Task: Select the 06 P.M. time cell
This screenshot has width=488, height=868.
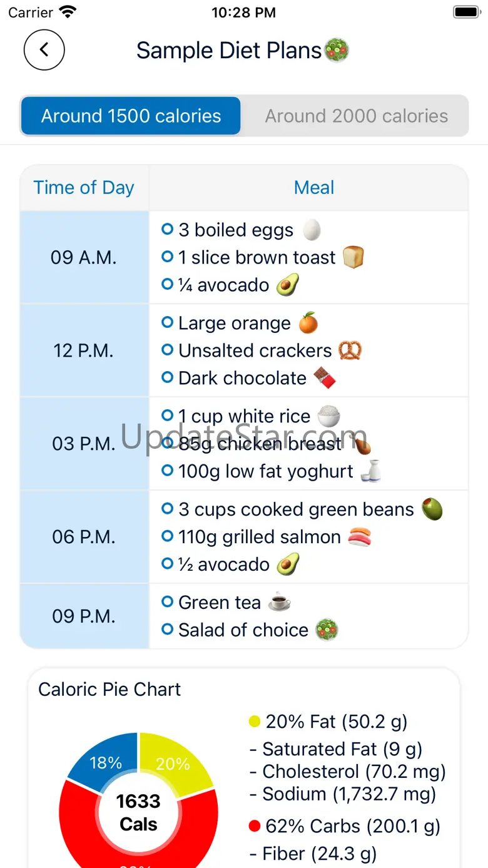Action: click(x=84, y=537)
